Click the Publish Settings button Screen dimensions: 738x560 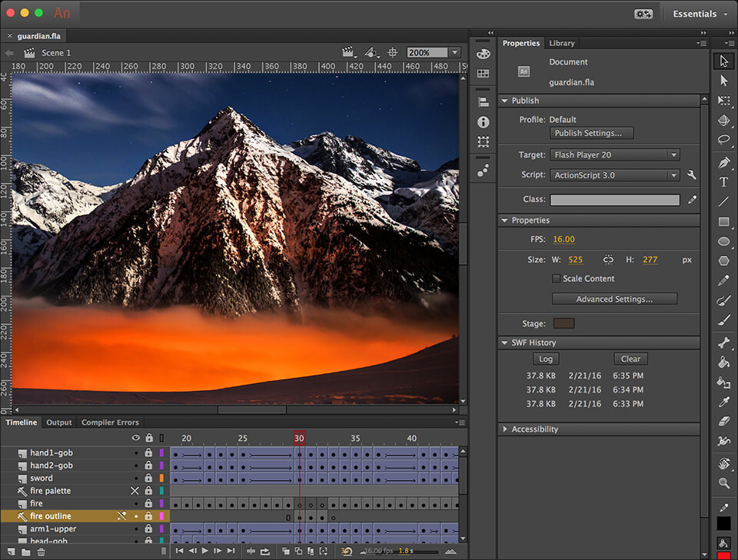pos(590,132)
